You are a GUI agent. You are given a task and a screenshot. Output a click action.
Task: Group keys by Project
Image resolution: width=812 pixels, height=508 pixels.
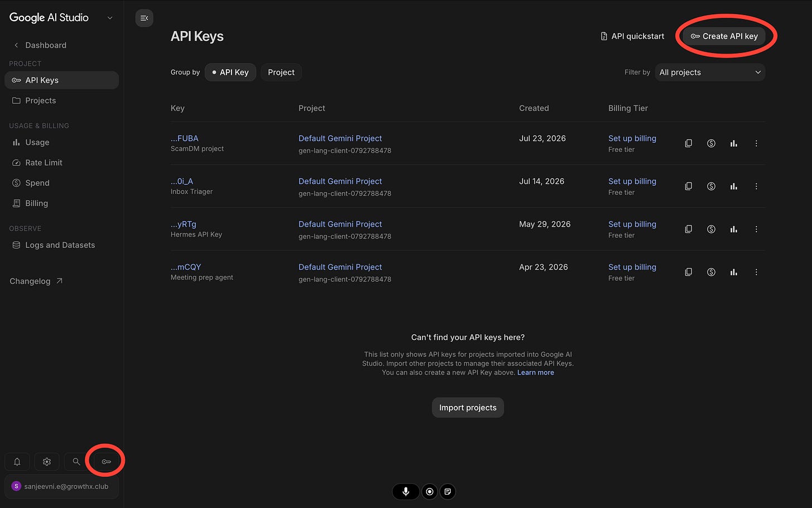pyautogui.click(x=281, y=73)
